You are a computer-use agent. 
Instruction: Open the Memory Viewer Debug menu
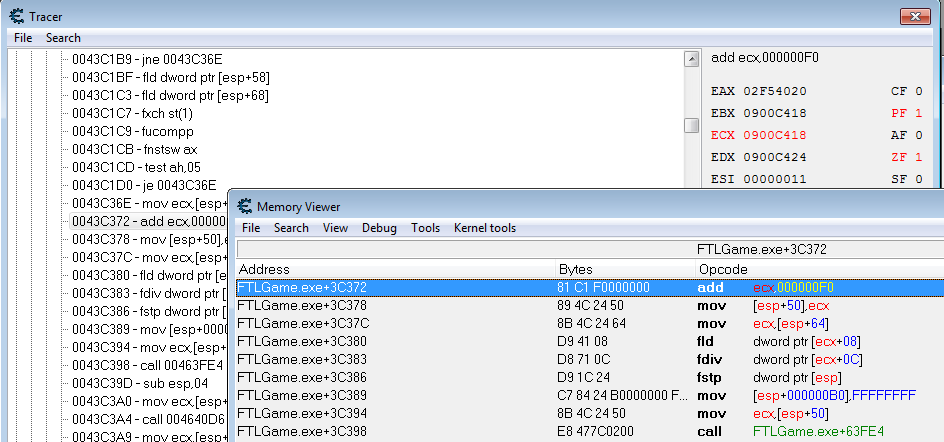pos(379,228)
